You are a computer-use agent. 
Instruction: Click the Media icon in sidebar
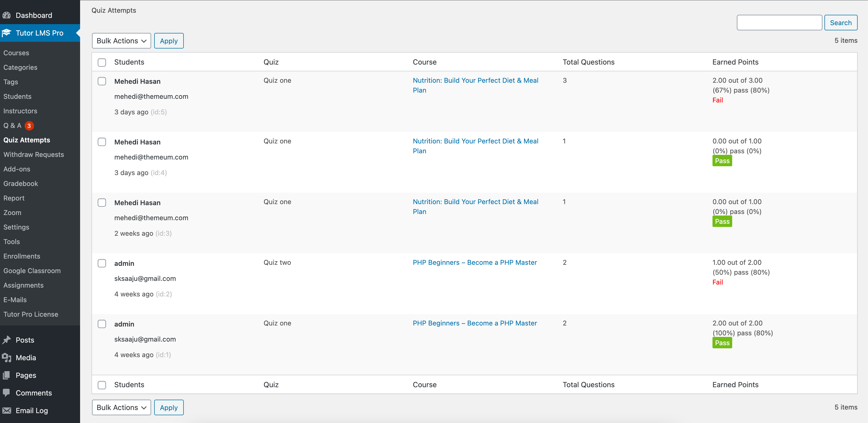6,357
